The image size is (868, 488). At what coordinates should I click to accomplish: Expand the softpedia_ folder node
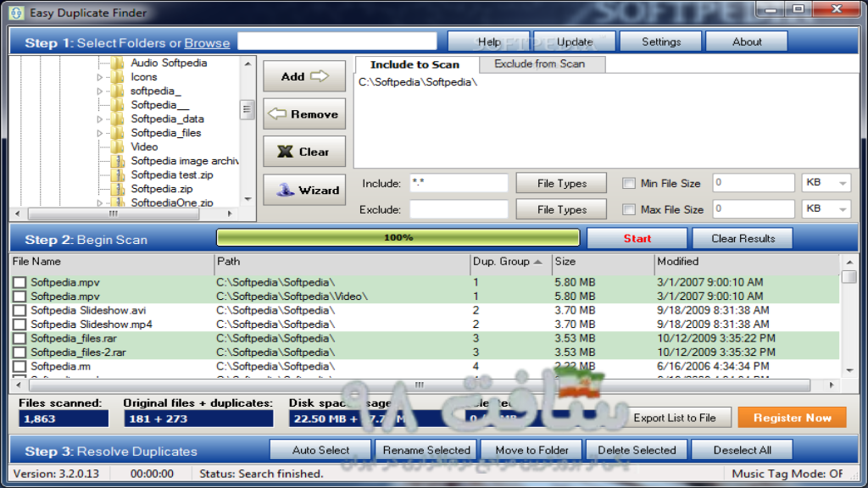[x=100, y=91]
